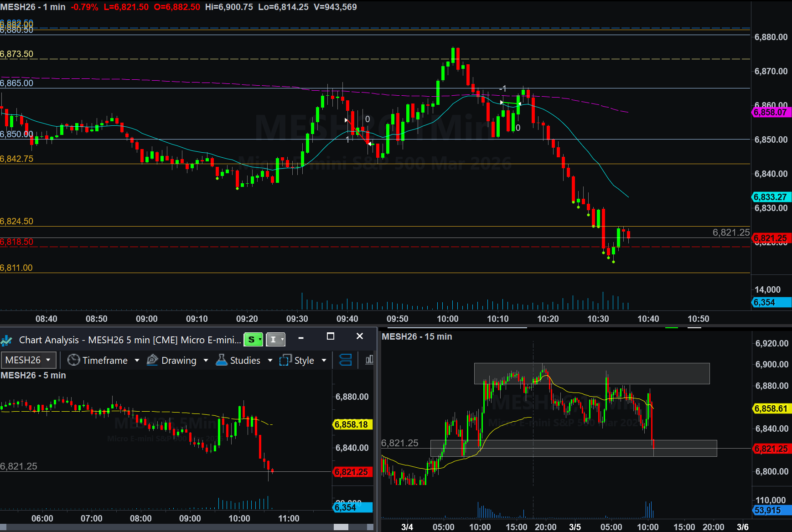Screen dimensions: 792x532
Task: Minimize the 5 min Chart Analysis window
Action: point(301,338)
